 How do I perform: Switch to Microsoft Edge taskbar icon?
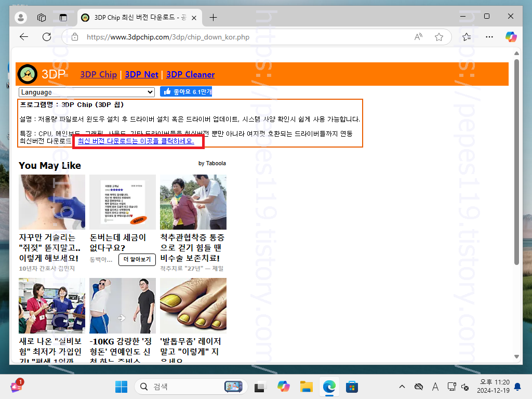(x=329, y=387)
